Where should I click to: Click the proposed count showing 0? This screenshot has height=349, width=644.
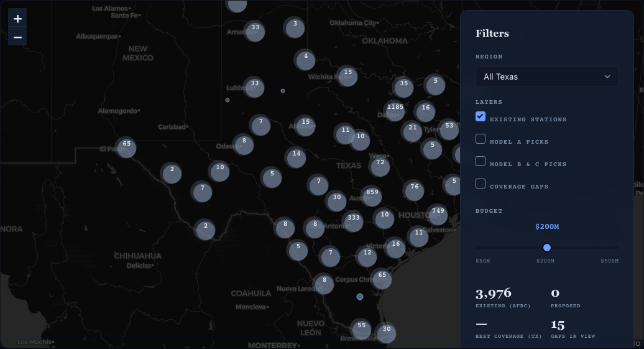(x=555, y=293)
